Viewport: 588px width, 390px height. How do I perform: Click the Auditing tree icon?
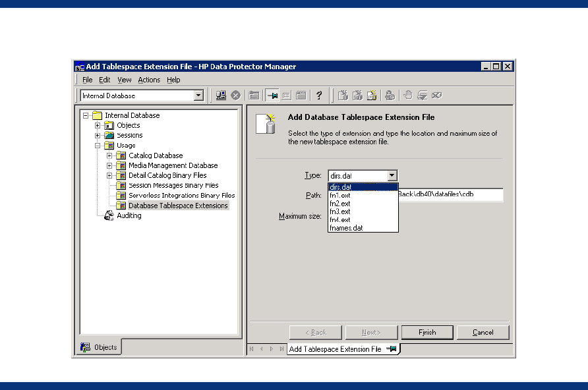109,216
